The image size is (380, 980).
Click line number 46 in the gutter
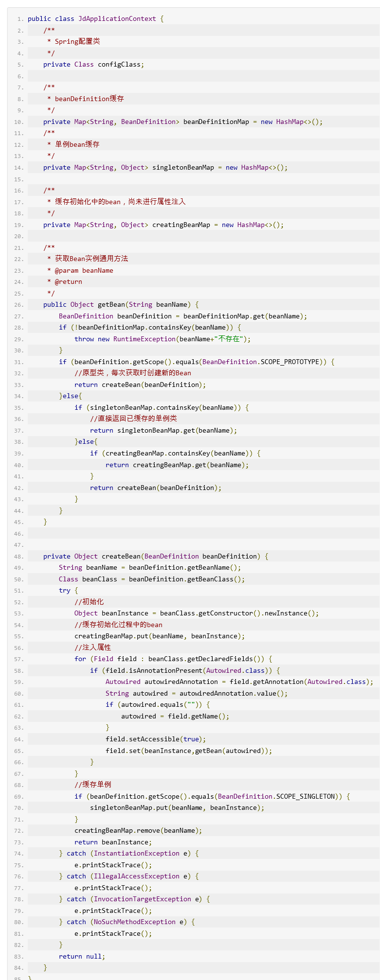coord(19,534)
